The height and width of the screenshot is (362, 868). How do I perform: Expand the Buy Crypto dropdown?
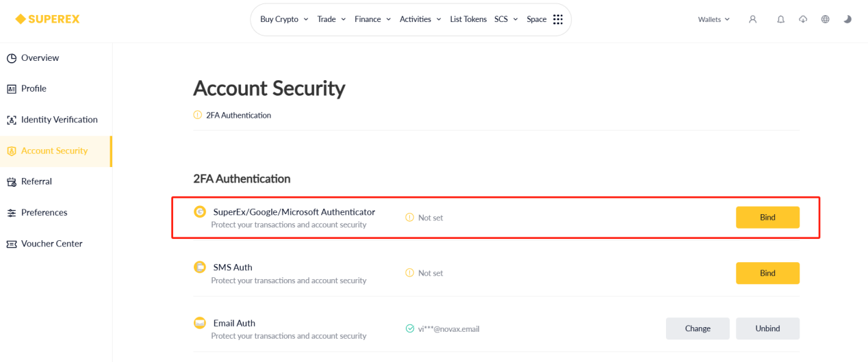[284, 19]
